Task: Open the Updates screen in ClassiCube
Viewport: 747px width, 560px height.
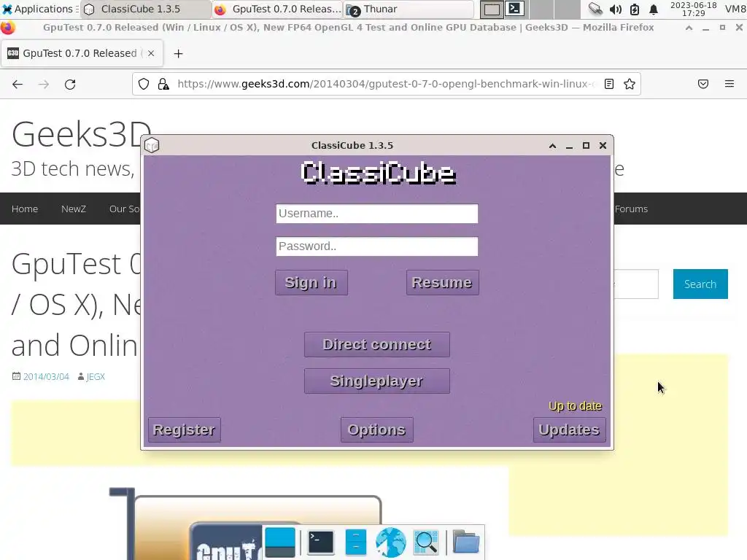Action: coord(569,429)
